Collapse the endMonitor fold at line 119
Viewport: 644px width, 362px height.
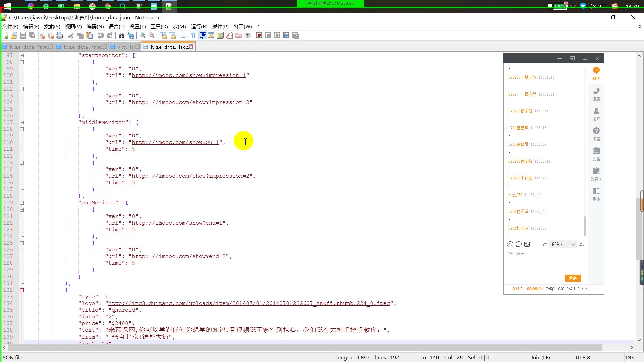pos(22,203)
